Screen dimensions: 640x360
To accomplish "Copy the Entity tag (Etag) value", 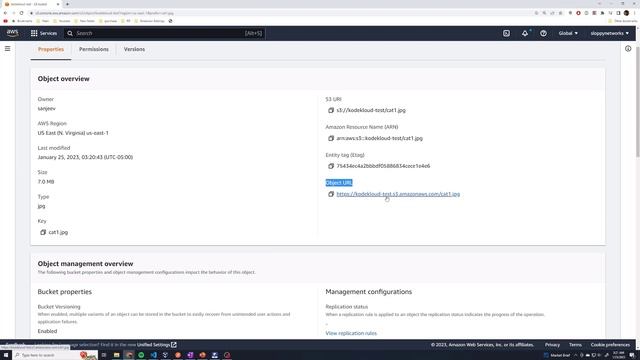I will (x=331, y=166).
